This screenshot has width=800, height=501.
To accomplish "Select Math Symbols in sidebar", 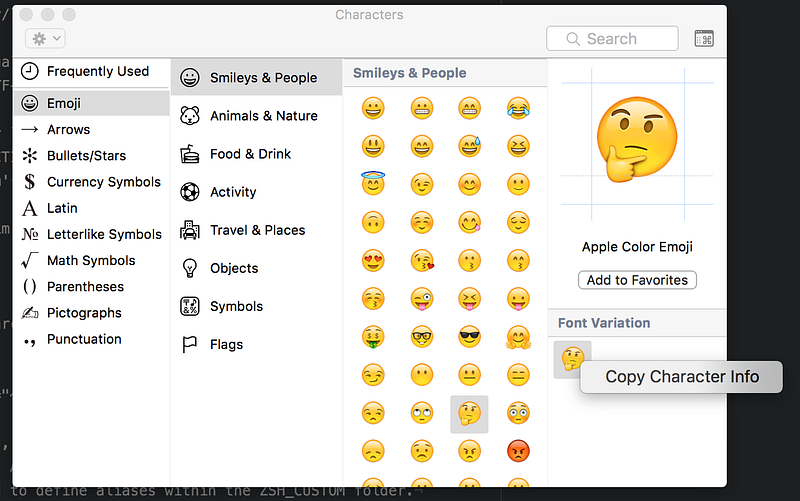I will [92, 260].
